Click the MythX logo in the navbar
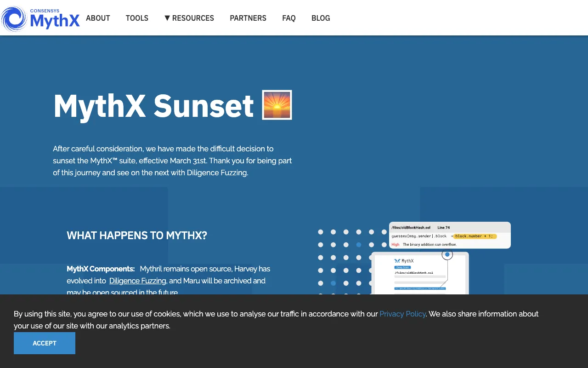588x368 pixels. coord(55,20)
